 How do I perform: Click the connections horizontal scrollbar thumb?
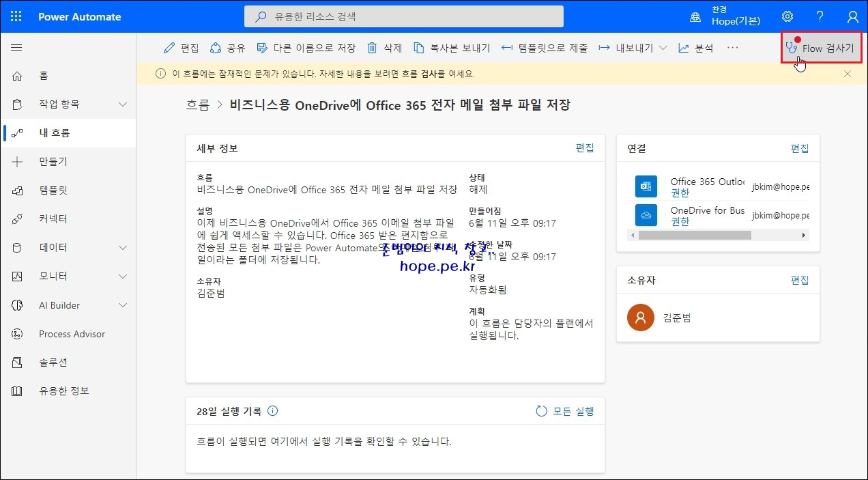point(695,235)
